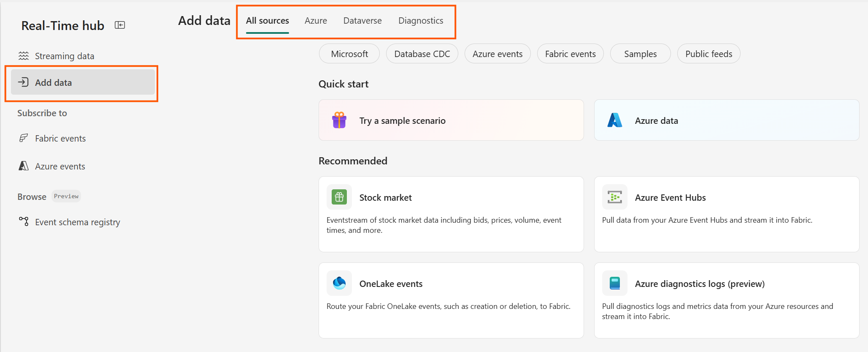This screenshot has width=868, height=352.
Task: Click the Add data arrow icon
Action: click(x=24, y=82)
